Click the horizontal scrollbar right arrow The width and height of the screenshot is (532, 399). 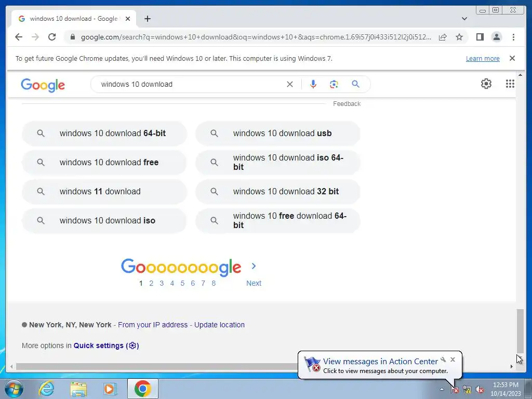(512, 366)
